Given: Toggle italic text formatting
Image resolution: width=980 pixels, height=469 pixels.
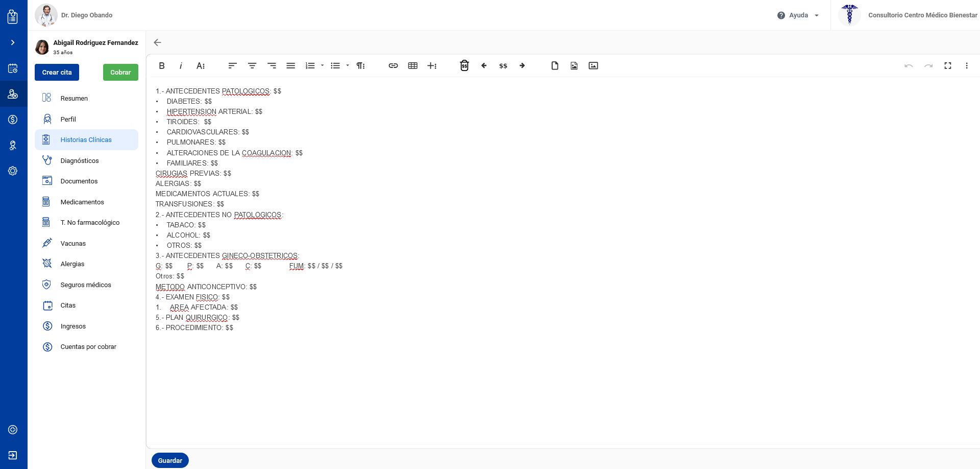Looking at the screenshot, I should click(x=181, y=65).
